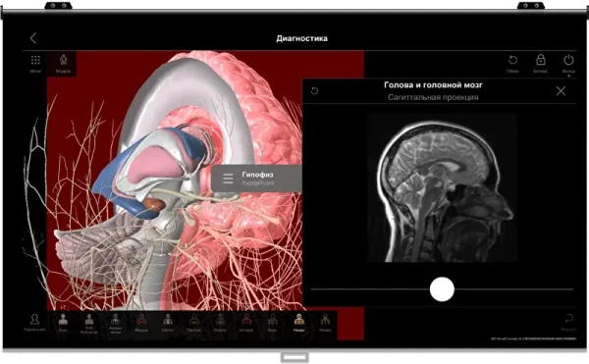Toggle the Мышцы muscles layer
The image size is (589, 364).
point(141,323)
